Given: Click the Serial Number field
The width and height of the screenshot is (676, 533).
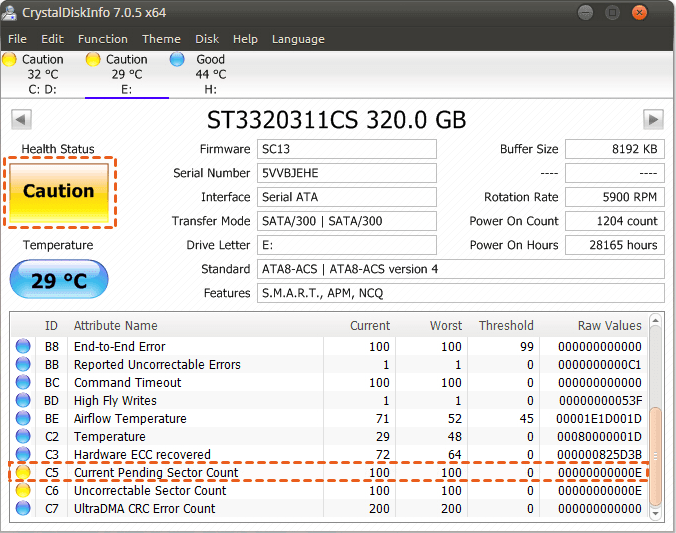Looking at the screenshot, I should [347, 173].
